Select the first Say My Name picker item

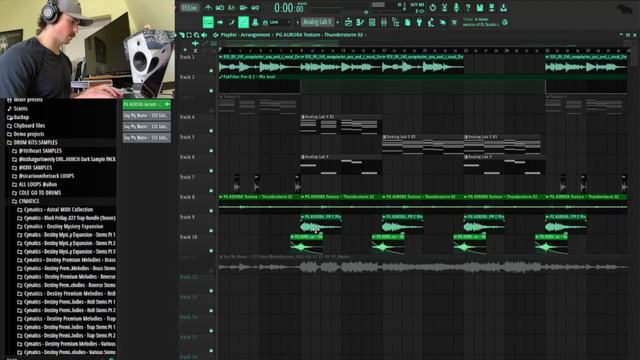147,116
